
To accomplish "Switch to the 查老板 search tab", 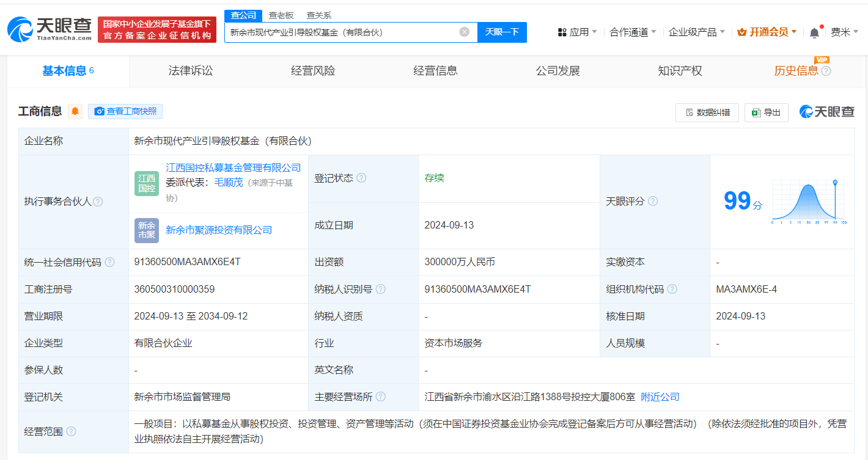I will coord(281,15).
